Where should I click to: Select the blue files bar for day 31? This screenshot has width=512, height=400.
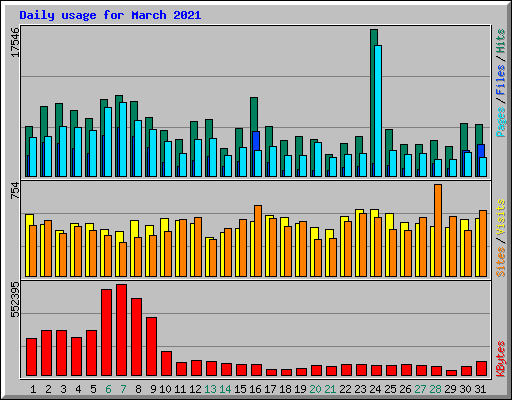[x=481, y=151]
